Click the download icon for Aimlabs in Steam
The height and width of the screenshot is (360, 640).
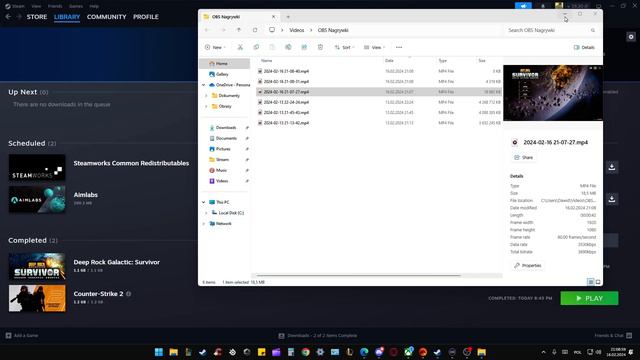click(611, 199)
